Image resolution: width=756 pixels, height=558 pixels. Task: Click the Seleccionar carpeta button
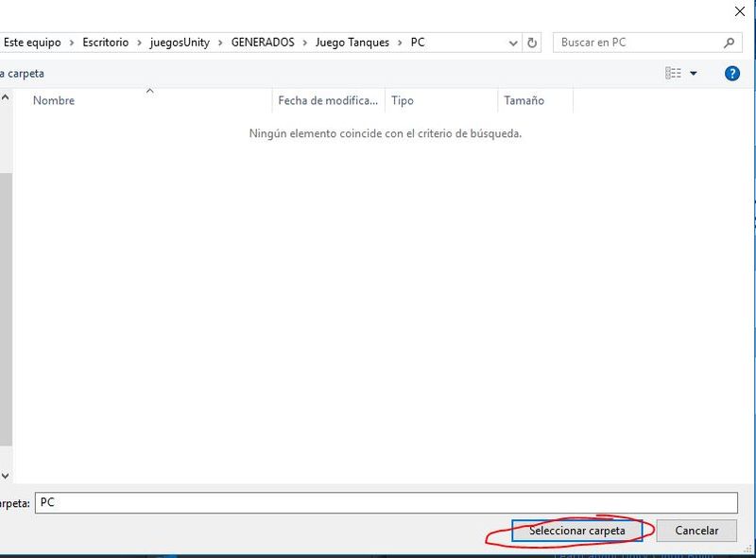coord(576,531)
